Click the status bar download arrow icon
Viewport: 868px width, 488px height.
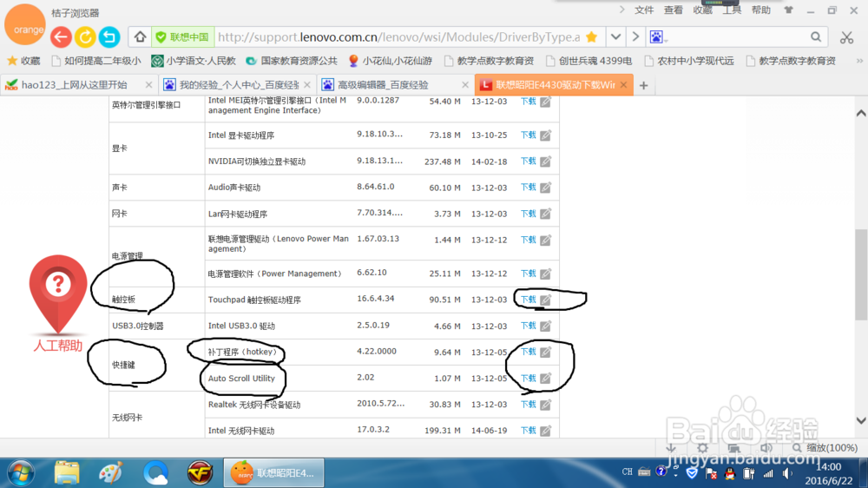click(x=671, y=447)
